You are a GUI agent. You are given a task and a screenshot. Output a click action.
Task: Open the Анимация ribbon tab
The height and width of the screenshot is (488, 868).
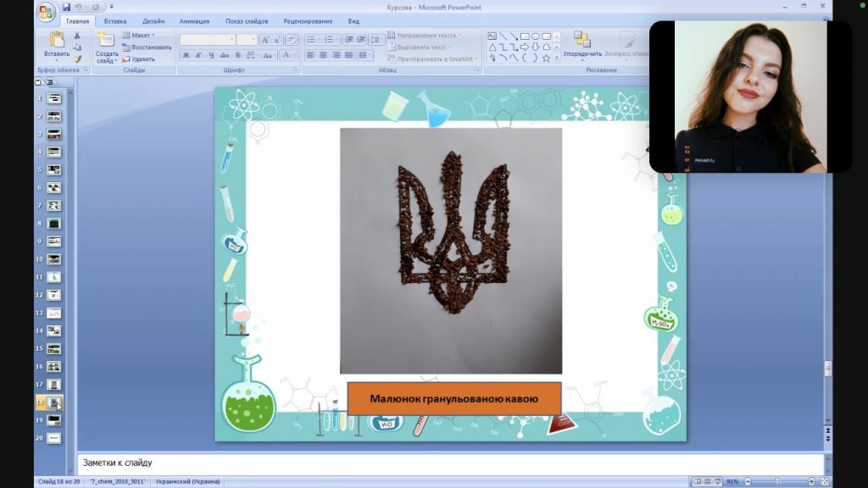point(194,21)
